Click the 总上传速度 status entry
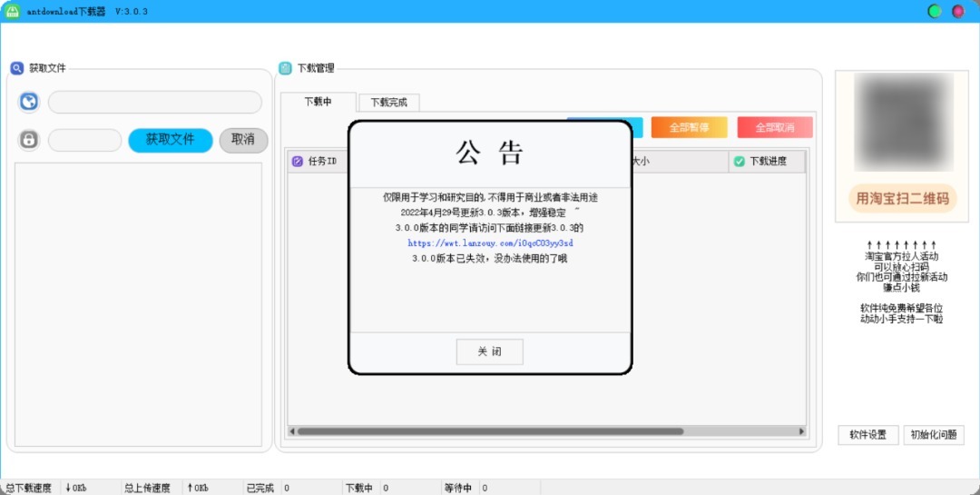Viewport: 980px width, 495px height. click(147, 488)
